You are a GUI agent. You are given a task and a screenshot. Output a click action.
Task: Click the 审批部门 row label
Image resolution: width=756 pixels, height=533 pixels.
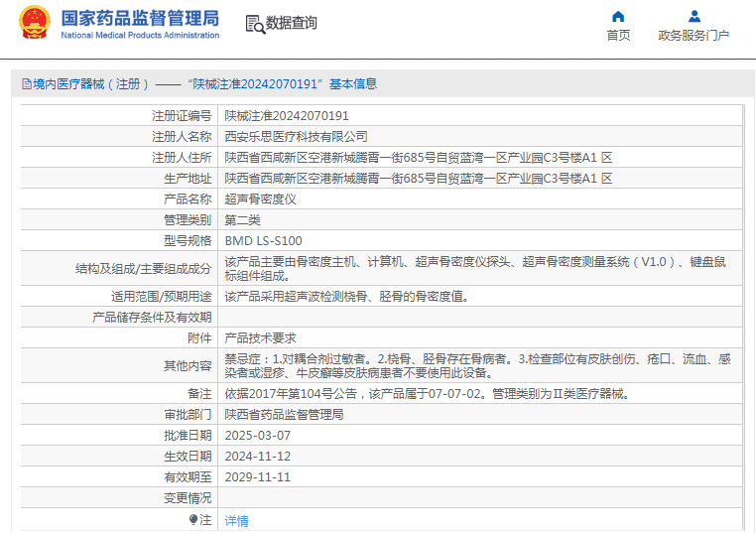click(x=188, y=414)
